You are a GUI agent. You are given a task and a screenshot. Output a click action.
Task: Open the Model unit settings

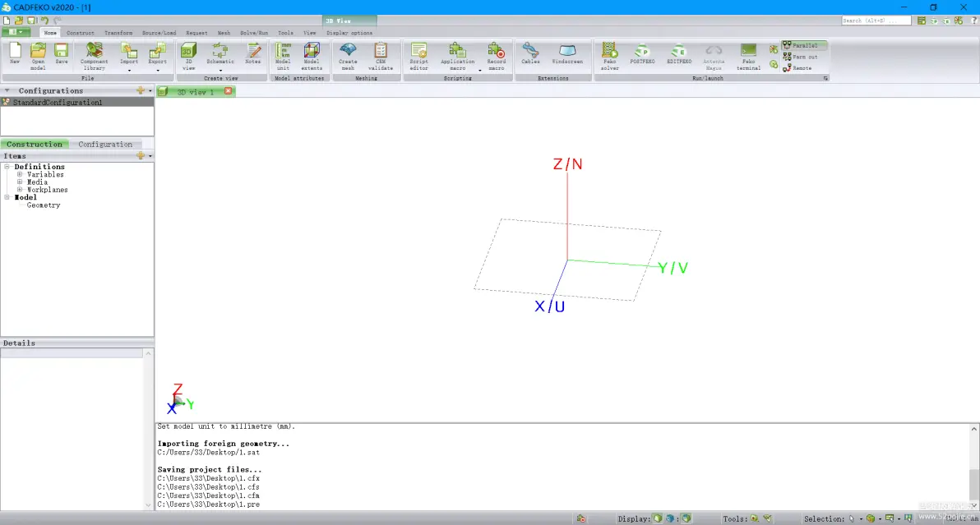pyautogui.click(x=283, y=55)
